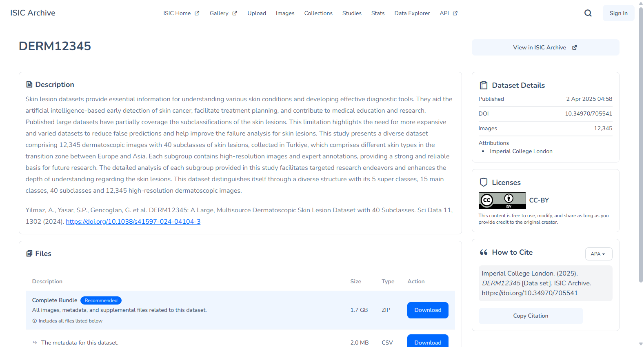Click the Copy Citation button
This screenshot has width=644, height=347.
[x=531, y=316]
